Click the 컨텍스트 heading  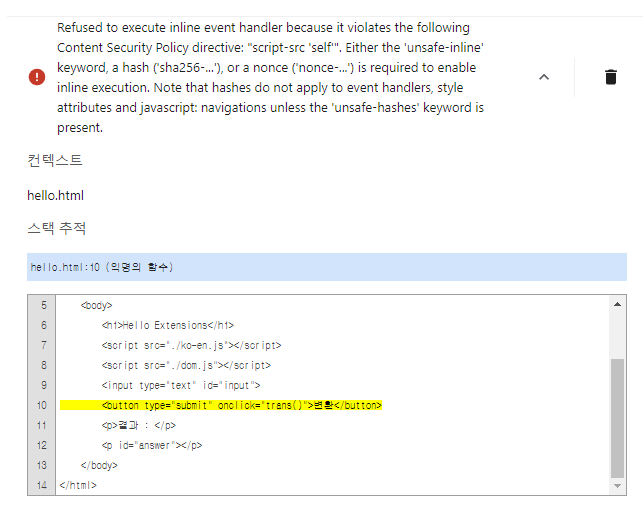(x=55, y=160)
